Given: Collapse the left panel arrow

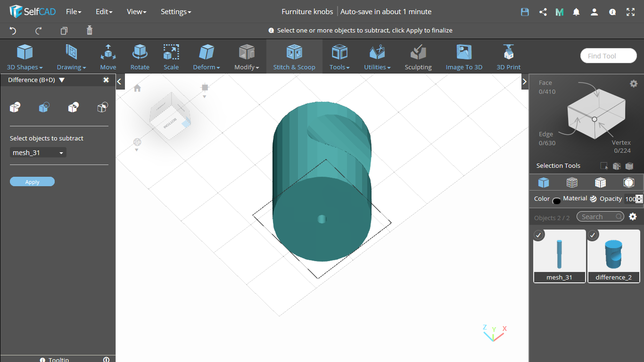Looking at the screenshot, I should click(120, 82).
